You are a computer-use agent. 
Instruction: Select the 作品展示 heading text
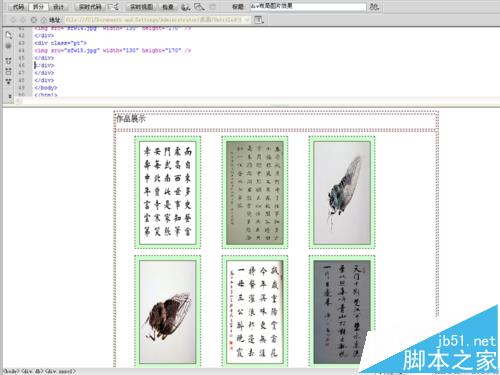[x=131, y=118]
